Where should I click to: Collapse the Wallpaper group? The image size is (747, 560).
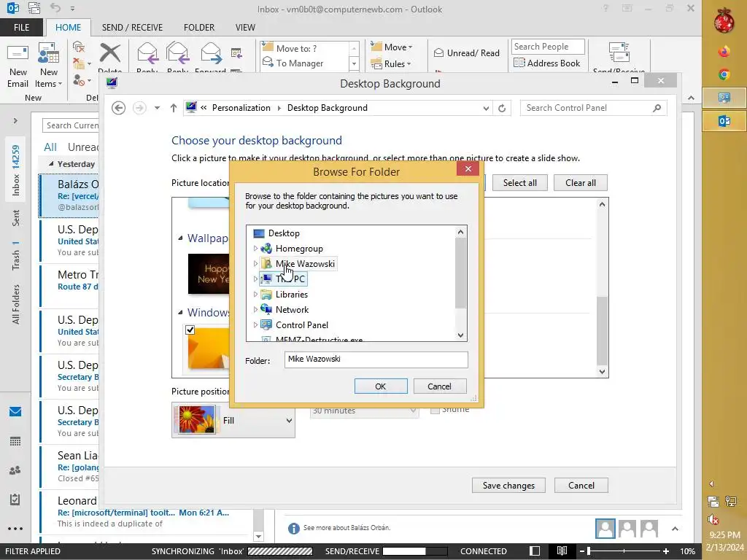pos(180,238)
